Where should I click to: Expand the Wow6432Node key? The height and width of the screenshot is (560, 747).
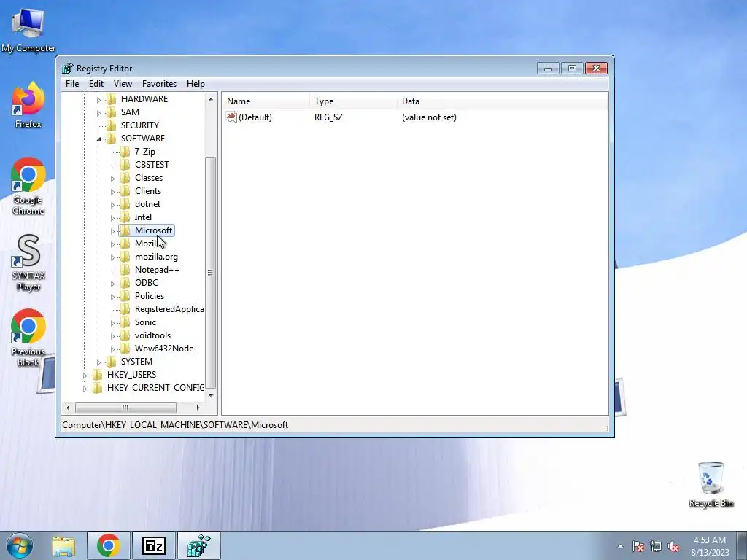112,349
